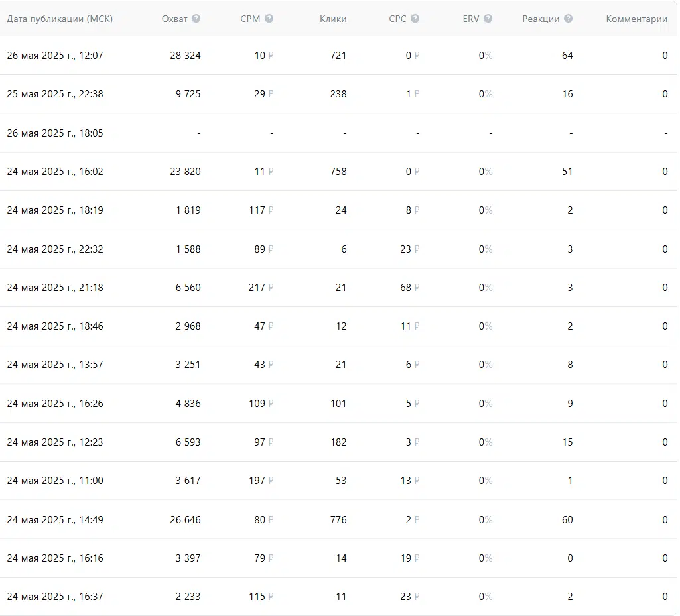Click the ERV column header text
The width and height of the screenshot is (680, 616).
471,19
